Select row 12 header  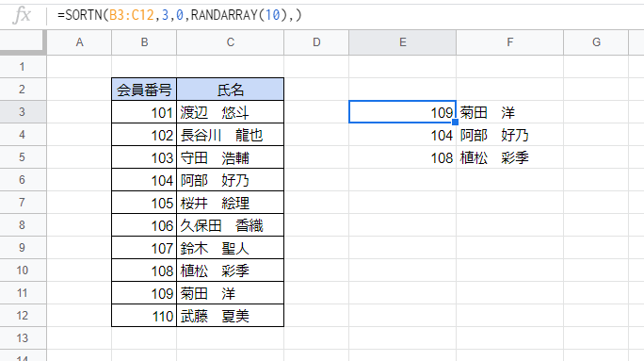(x=23, y=316)
